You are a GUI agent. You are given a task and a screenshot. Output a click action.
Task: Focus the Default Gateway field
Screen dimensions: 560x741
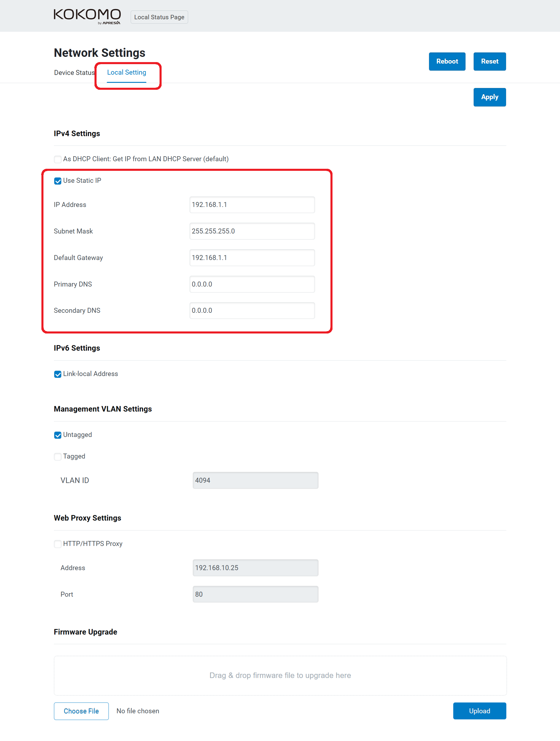[252, 258]
